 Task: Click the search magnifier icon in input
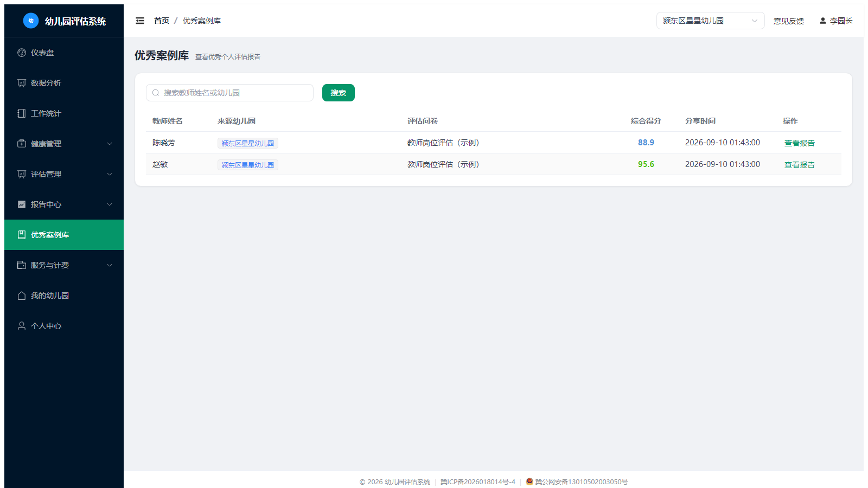click(x=156, y=93)
